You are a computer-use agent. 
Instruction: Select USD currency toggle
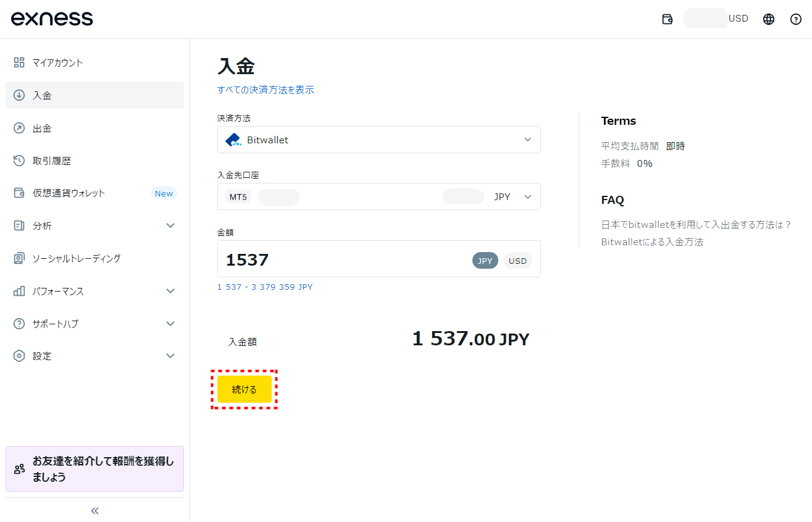pos(517,261)
